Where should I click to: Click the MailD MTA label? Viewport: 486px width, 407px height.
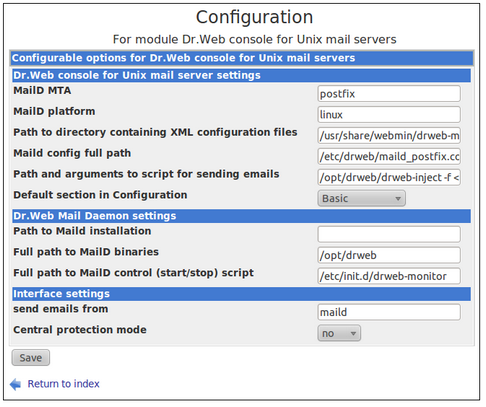(42, 90)
